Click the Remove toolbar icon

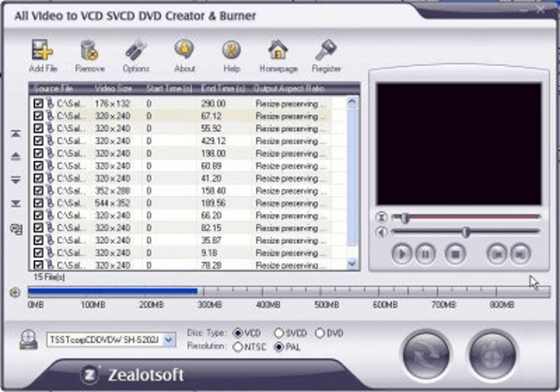[89, 51]
